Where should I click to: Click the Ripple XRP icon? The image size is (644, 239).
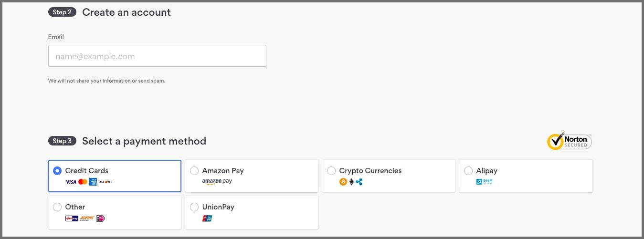coord(359,182)
